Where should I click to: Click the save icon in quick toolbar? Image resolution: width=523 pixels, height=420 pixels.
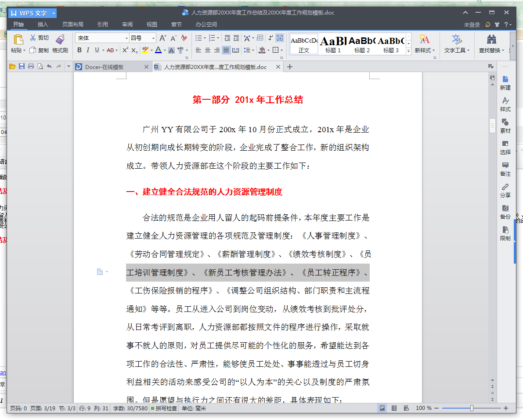pos(22,67)
